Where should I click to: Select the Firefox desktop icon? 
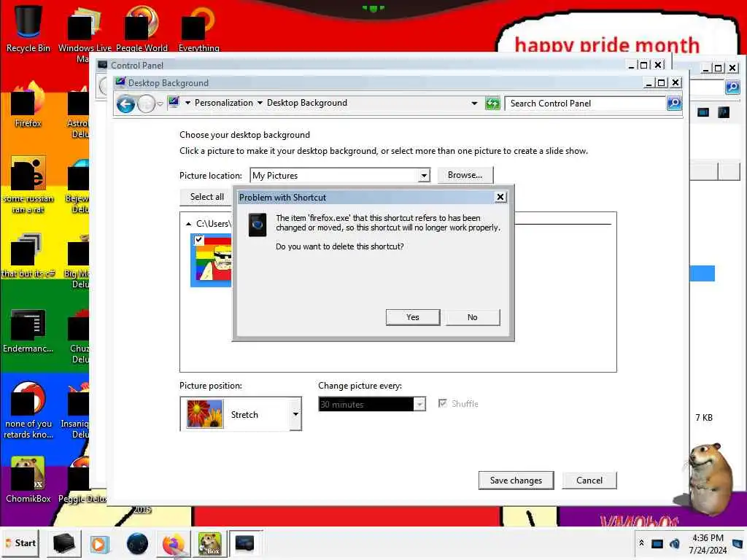pyautogui.click(x=28, y=105)
